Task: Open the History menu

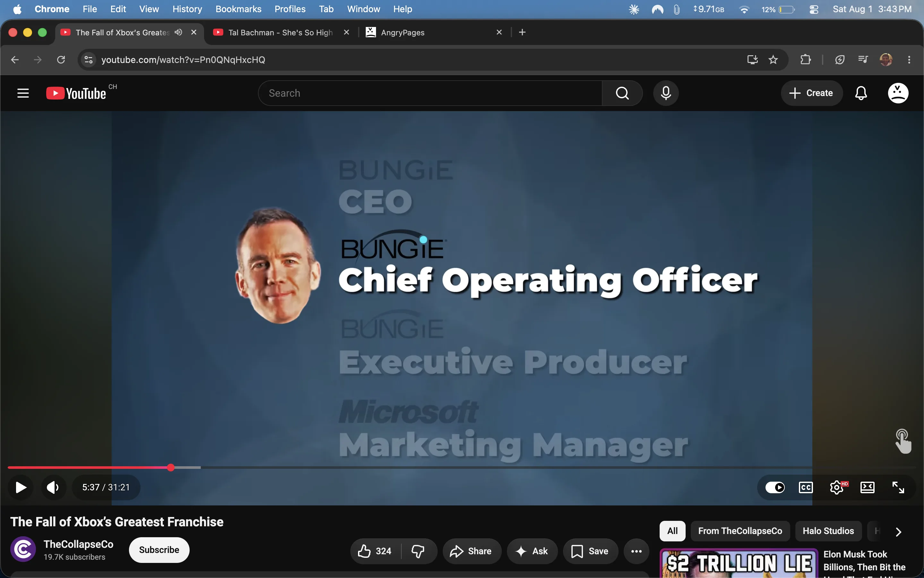Action: point(187,9)
